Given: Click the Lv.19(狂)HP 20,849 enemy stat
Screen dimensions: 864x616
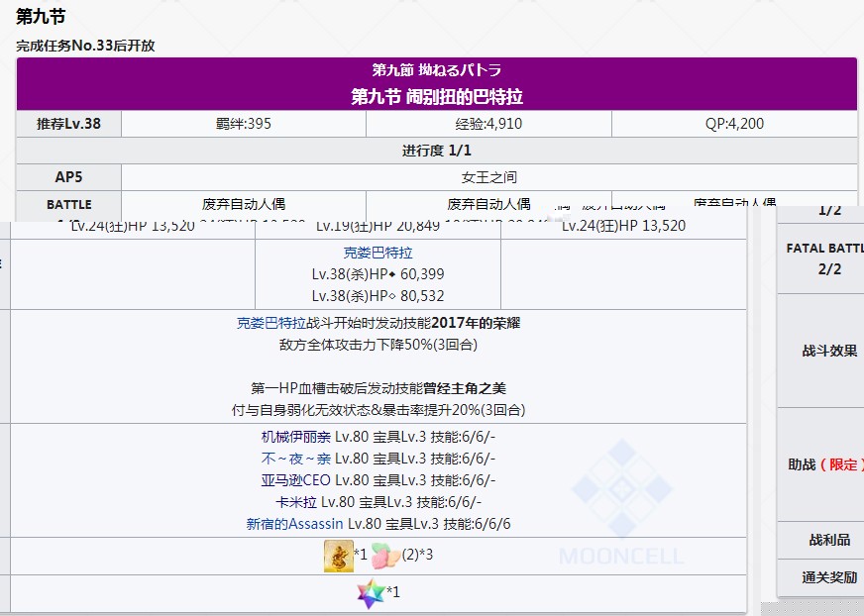Looking at the screenshot, I should click(x=378, y=226).
